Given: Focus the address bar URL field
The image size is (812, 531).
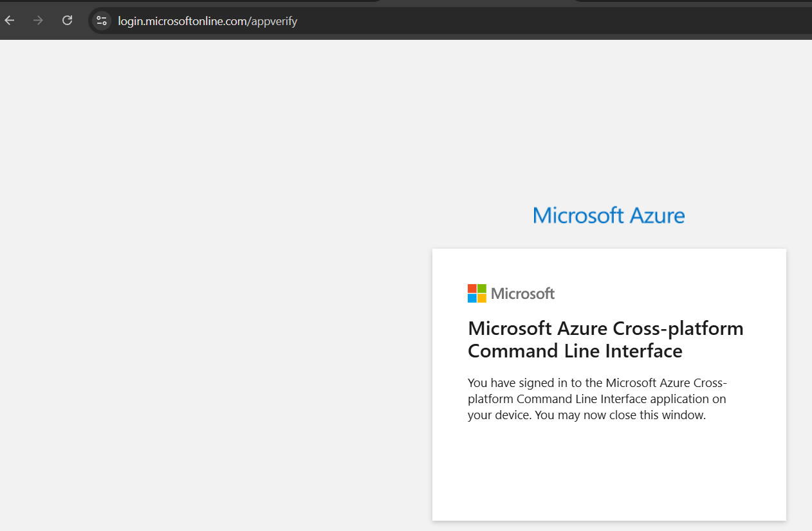Looking at the screenshot, I should coord(450,21).
